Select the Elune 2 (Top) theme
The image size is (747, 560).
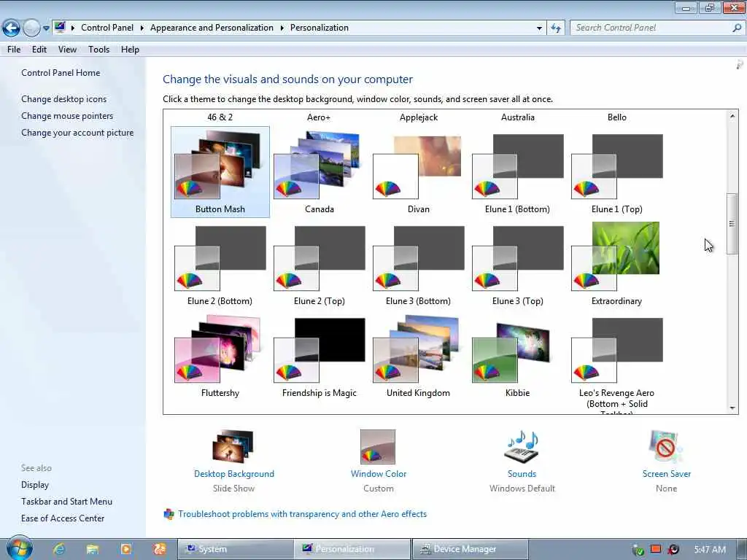pos(320,264)
